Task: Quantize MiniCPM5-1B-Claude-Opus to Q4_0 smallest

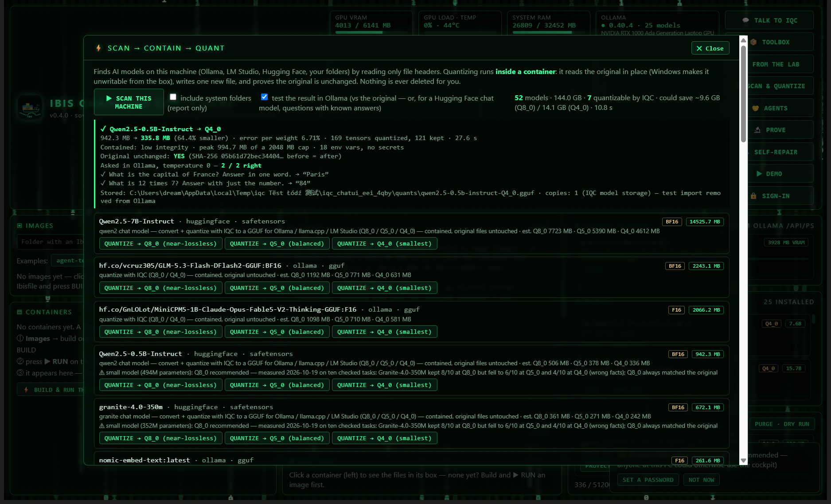Action: 384,332
